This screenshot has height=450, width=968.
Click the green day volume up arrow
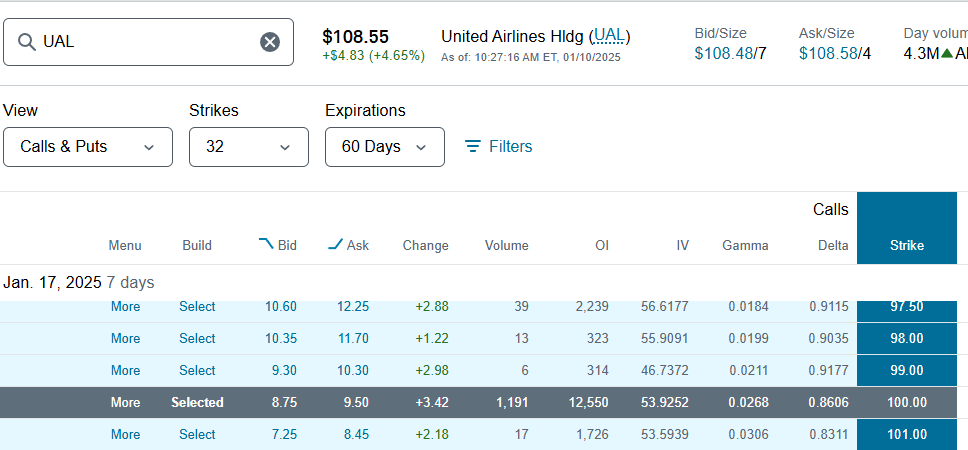pyautogui.click(x=946, y=54)
